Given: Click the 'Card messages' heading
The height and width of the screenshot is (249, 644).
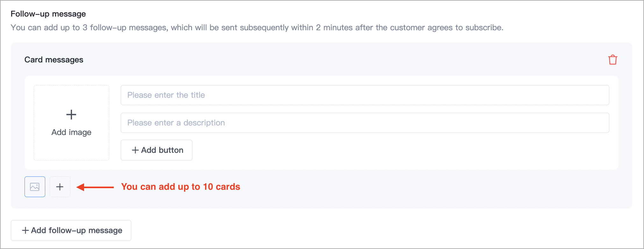Looking at the screenshot, I should [54, 60].
